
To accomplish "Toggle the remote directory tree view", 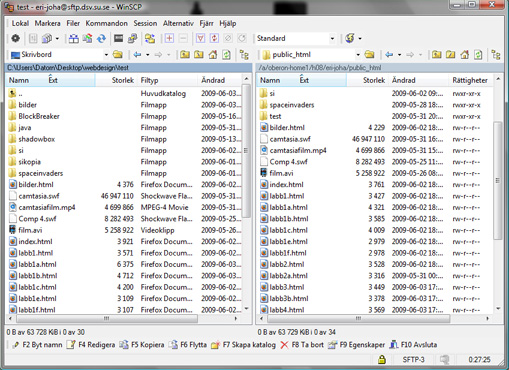I will tap(496, 55).
